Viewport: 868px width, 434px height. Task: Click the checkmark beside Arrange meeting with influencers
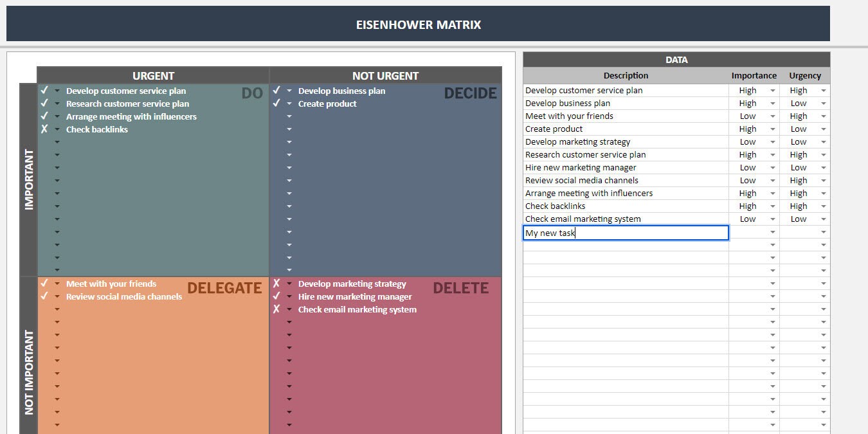45,116
